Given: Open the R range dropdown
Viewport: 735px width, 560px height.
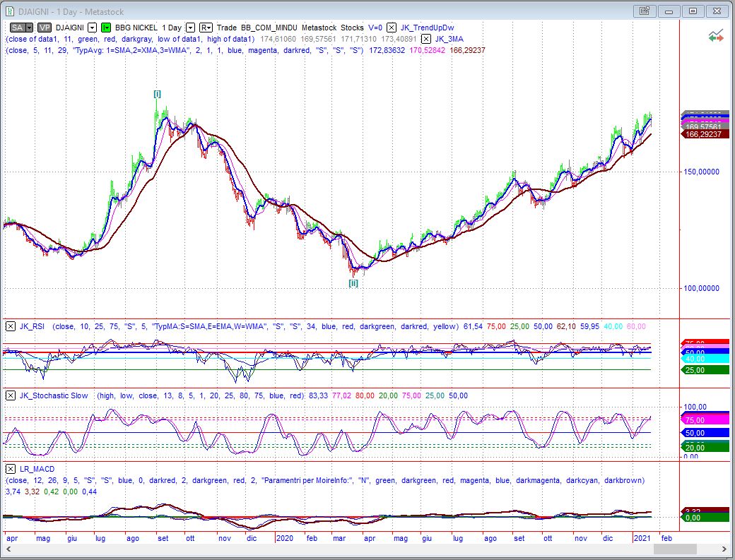Looking at the screenshot, I should (206, 28).
